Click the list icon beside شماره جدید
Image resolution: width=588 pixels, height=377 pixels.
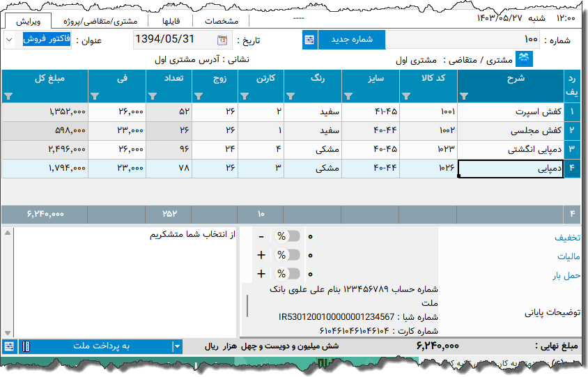tap(310, 40)
